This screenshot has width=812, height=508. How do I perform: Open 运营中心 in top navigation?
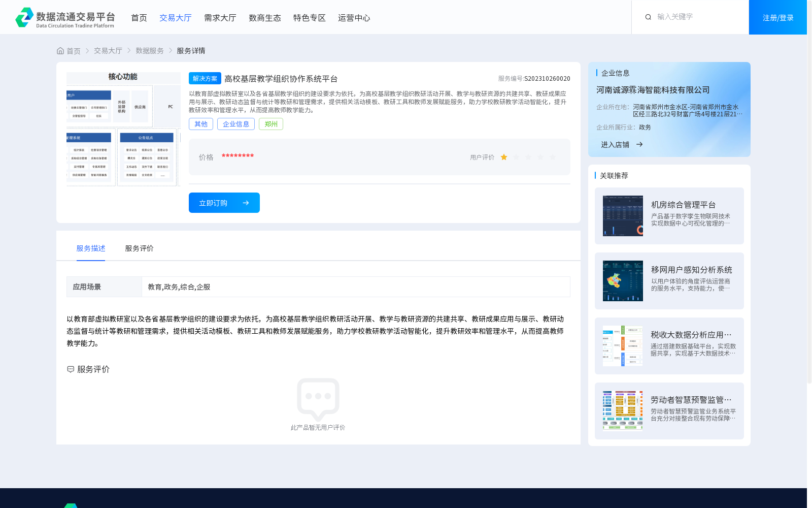point(354,18)
